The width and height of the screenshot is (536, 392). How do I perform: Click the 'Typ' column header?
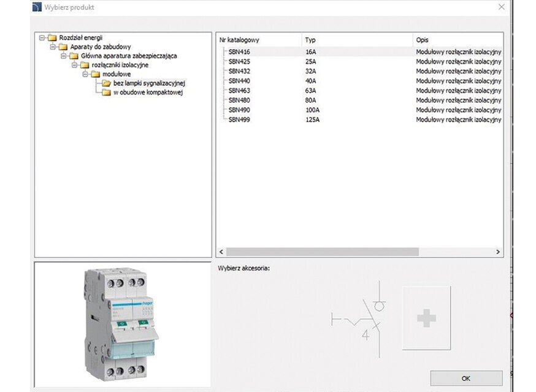pyautogui.click(x=310, y=40)
